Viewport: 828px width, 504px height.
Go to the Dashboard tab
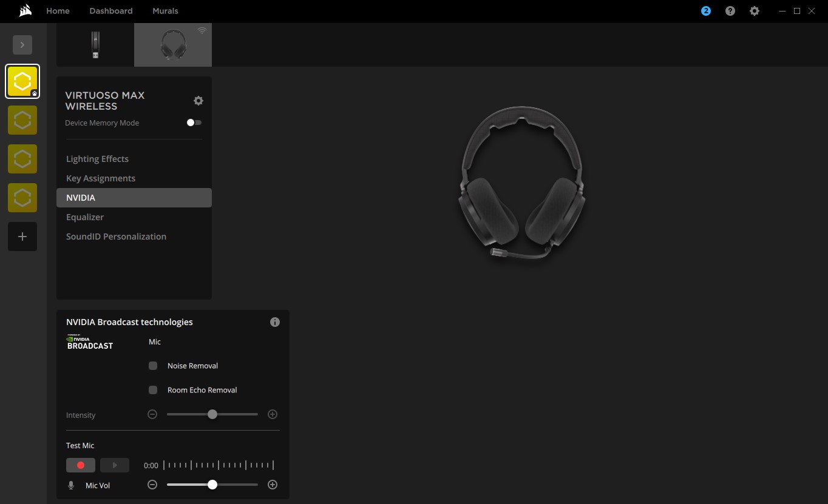(110, 11)
